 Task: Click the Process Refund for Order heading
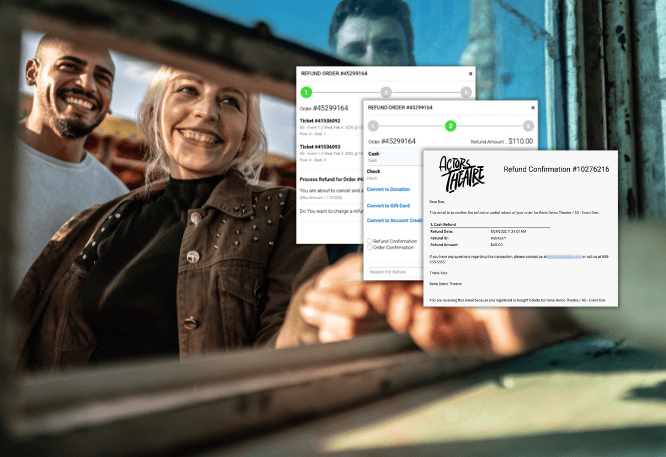pos(331,179)
